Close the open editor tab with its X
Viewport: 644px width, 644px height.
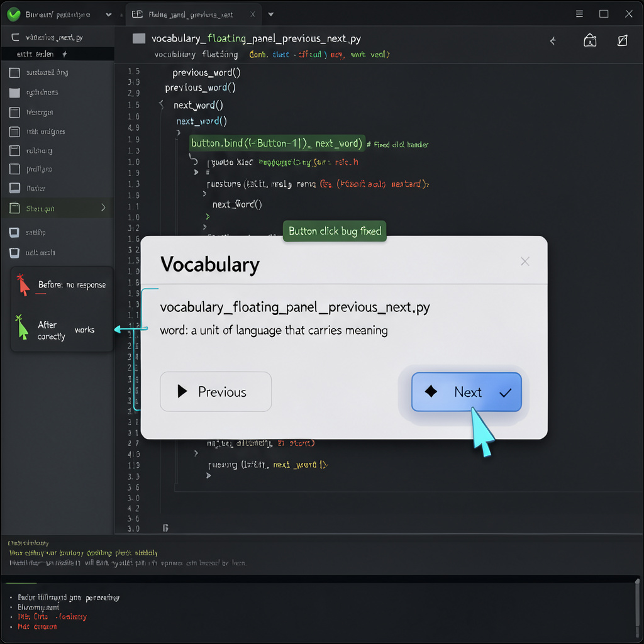[253, 14]
